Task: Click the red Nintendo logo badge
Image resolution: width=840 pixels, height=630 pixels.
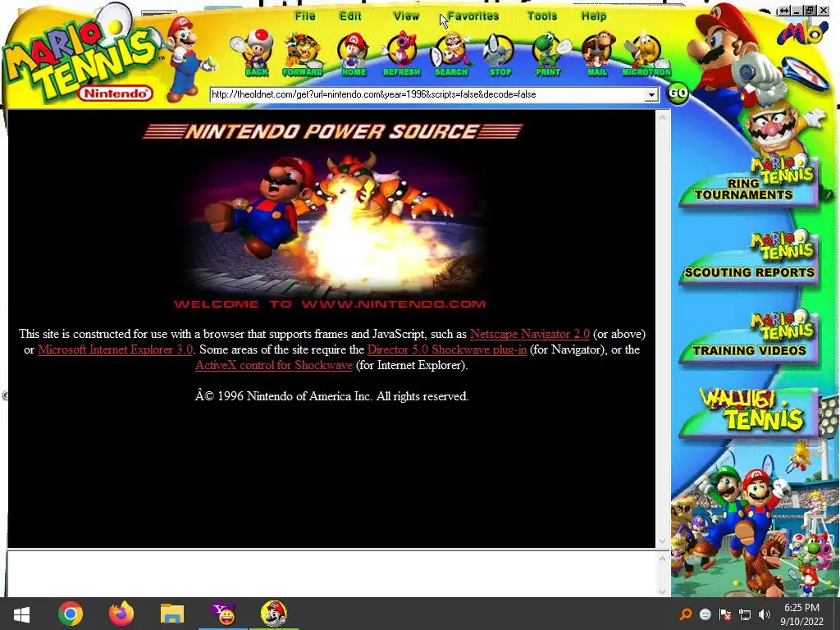Action: pyautogui.click(x=115, y=94)
